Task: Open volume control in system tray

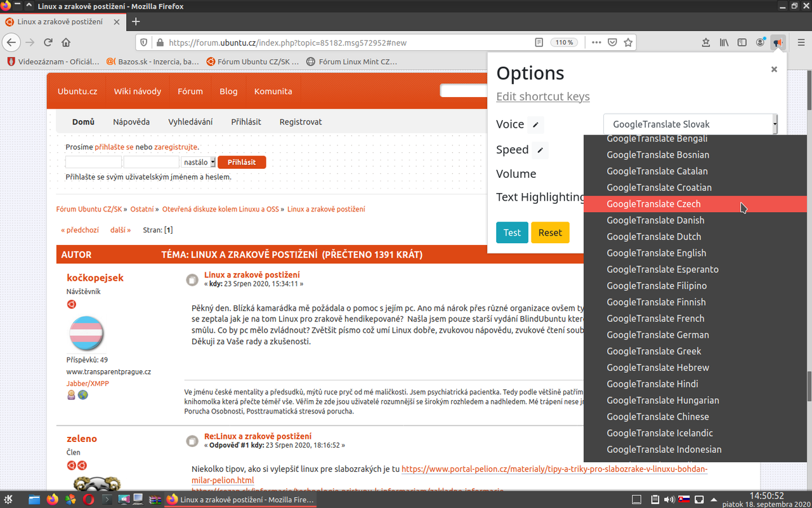Action: [x=670, y=499]
